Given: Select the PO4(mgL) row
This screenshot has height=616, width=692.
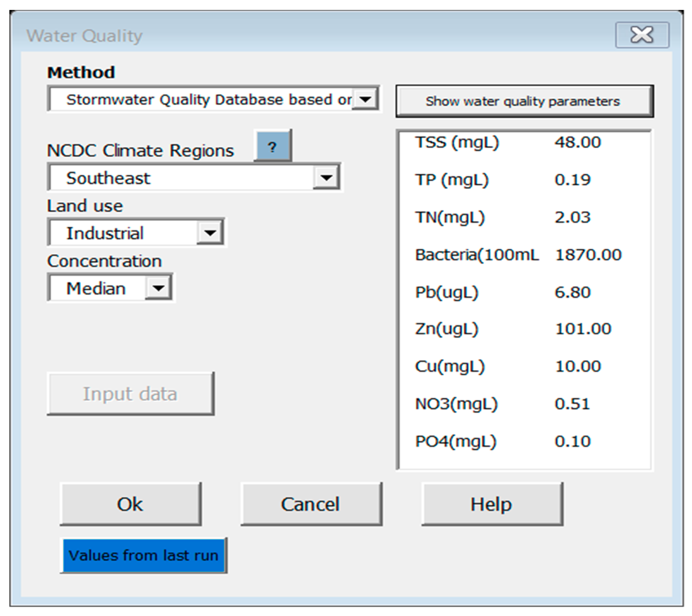Looking at the screenshot, I should click(x=508, y=441).
